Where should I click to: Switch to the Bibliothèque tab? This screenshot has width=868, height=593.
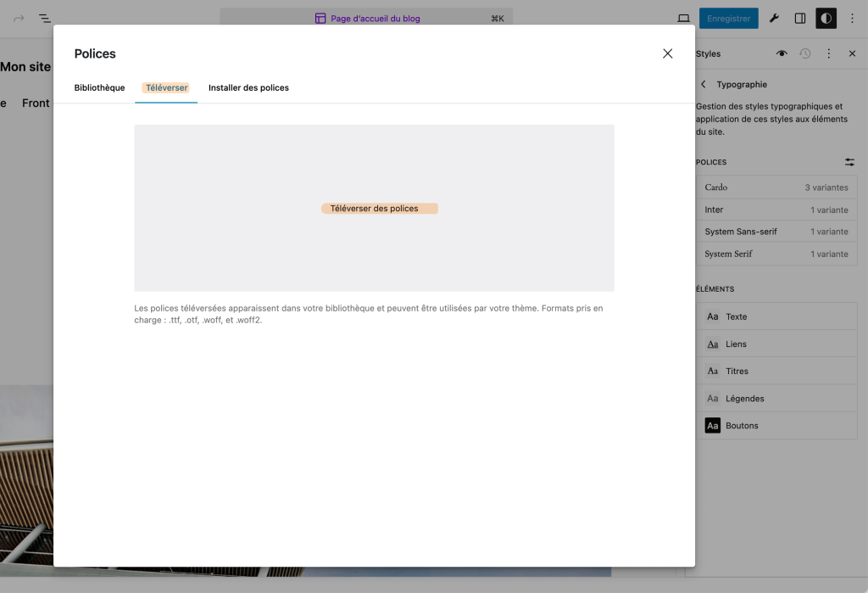tap(100, 87)
